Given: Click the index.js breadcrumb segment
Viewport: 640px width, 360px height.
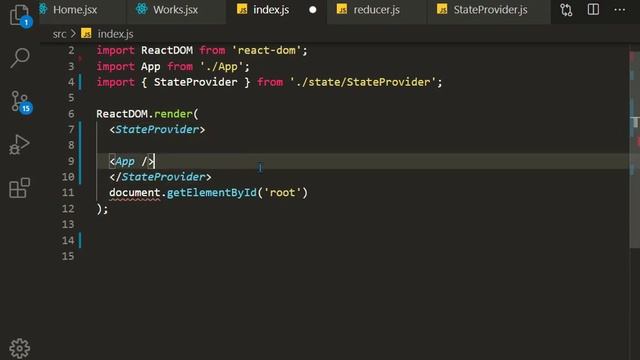Looking at the screenshot, I should click(x=115, y=34).
